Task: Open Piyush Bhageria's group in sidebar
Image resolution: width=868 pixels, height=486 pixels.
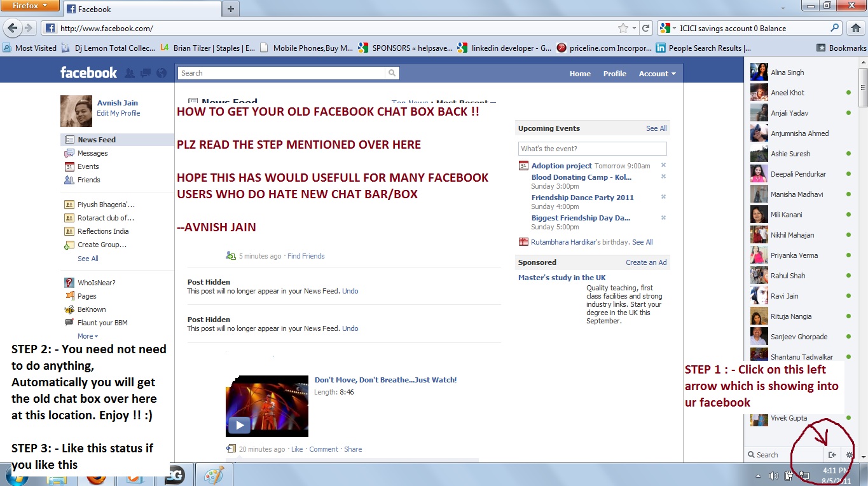Action: pos(106,205)
